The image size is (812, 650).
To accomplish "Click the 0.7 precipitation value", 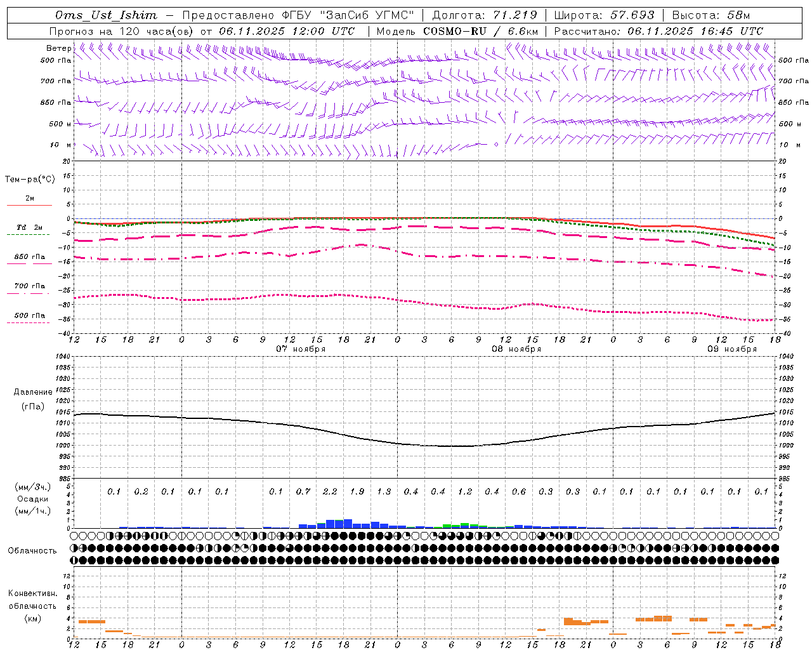I will pyautogui.click(x=303, y=491).
